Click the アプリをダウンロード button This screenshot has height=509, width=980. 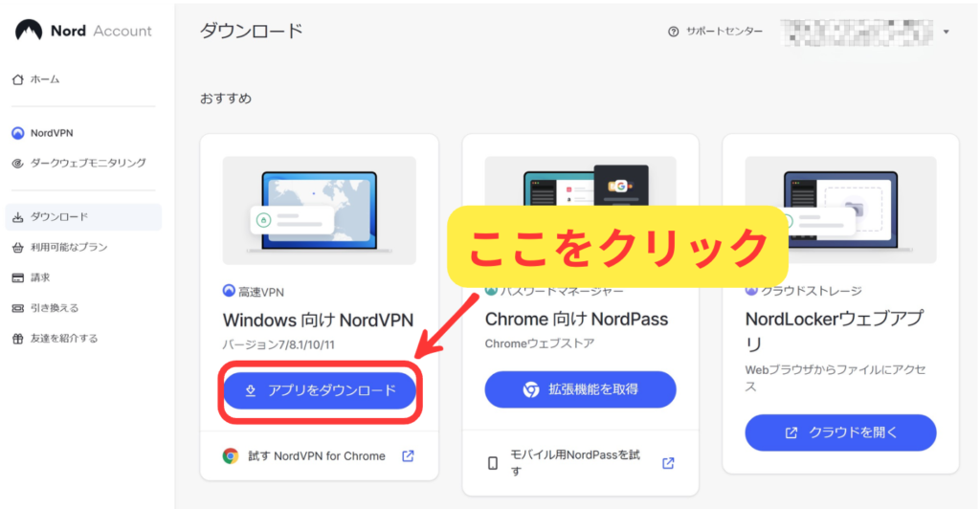click(320, 390)
